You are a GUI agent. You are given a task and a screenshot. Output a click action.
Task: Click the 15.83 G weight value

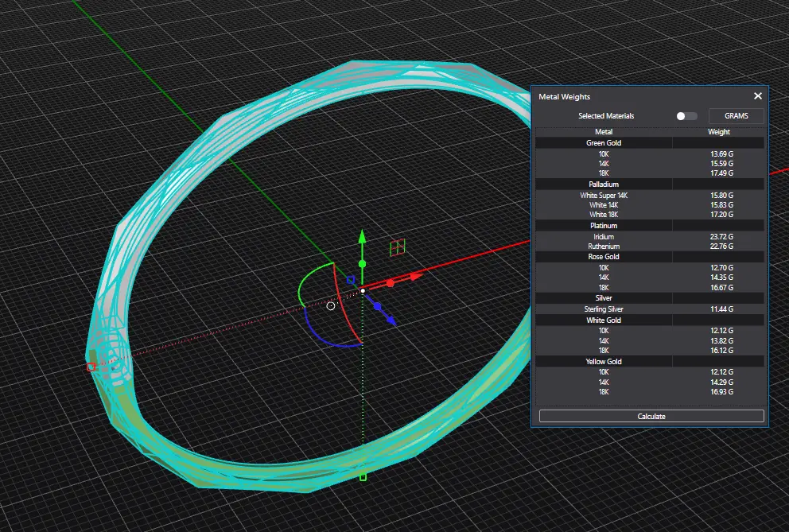pos(721,205)
